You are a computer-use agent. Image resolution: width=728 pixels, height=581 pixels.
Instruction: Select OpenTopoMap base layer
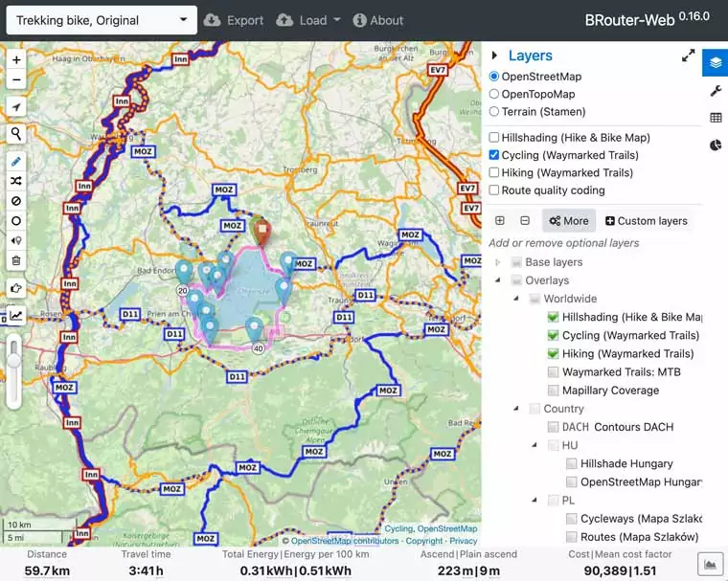point(494,94)
